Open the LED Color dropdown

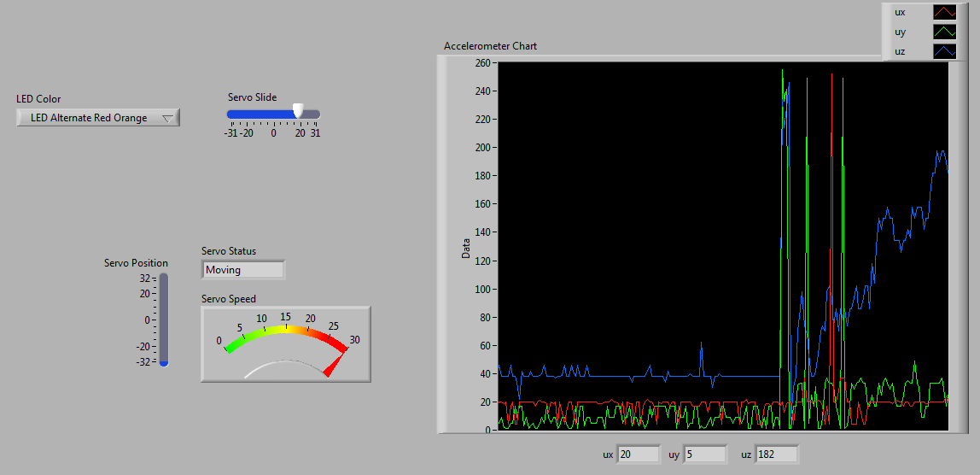tap(98, 118)
